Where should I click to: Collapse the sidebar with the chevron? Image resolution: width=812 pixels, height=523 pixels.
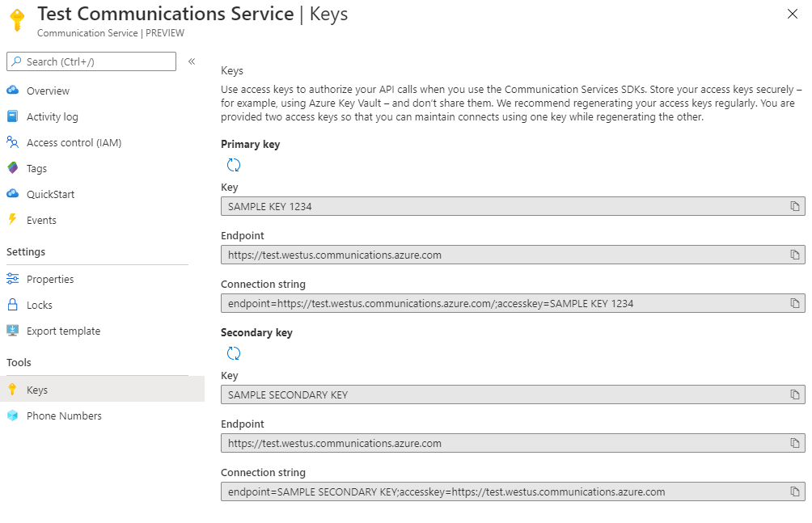pyautogui.click(x=191, y=59)
